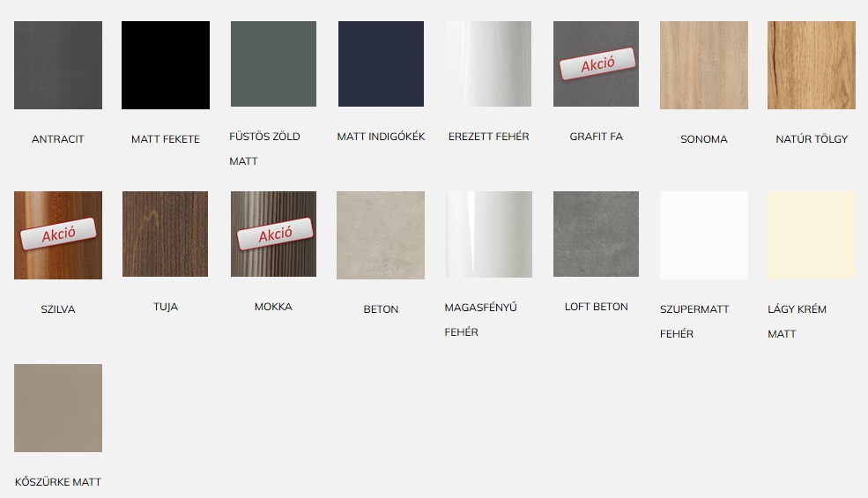Choose the Matt Fekete black swatch
This screenshot has width=868, height=498.
[166, 65]
